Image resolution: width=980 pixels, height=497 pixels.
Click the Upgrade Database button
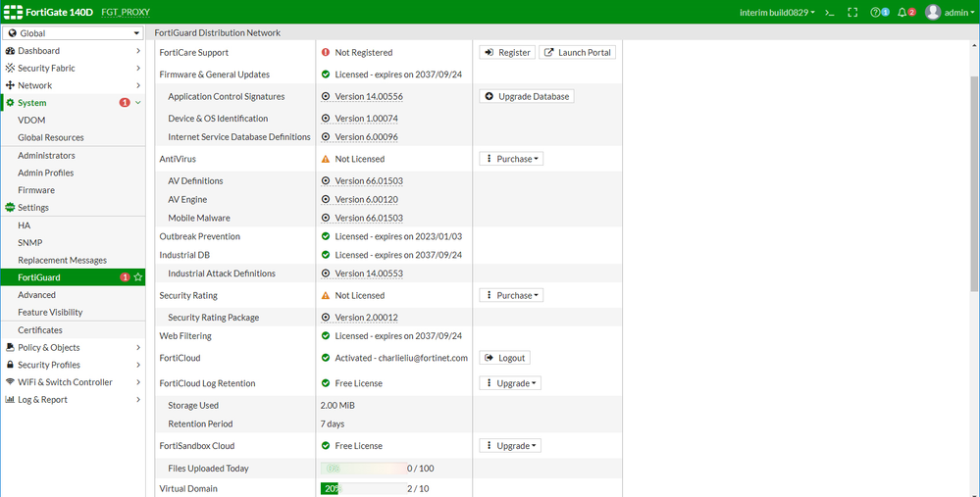pos(526,97)
